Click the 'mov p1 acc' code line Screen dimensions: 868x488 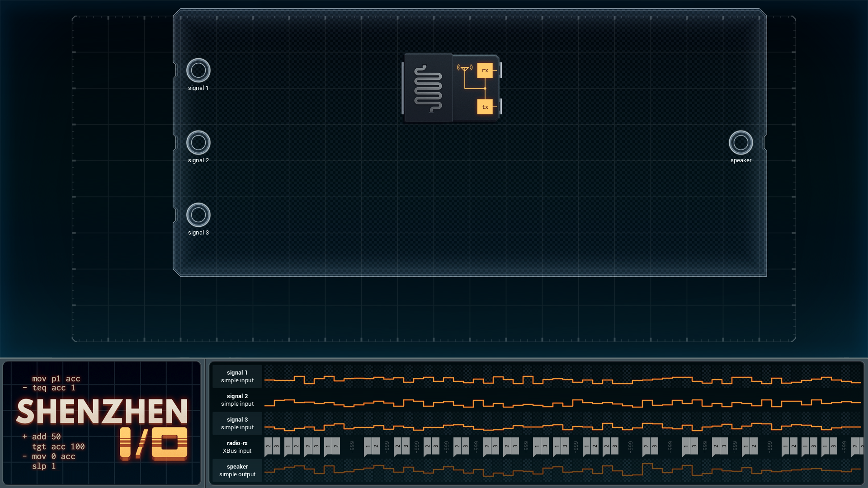56,379
